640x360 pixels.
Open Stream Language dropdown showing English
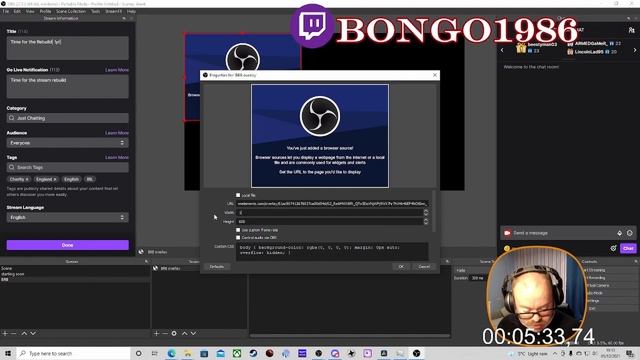click(x=67, y=217)
